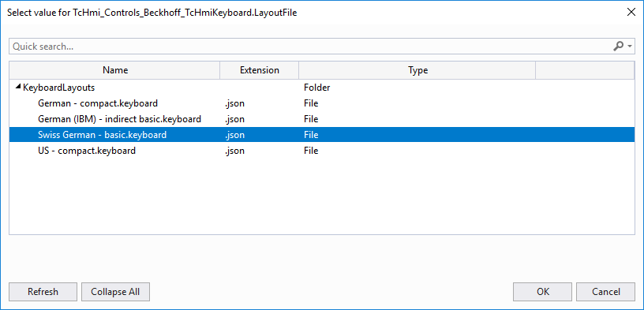Select the KeyboardLayouts folder row

click(x=321, y=88)
